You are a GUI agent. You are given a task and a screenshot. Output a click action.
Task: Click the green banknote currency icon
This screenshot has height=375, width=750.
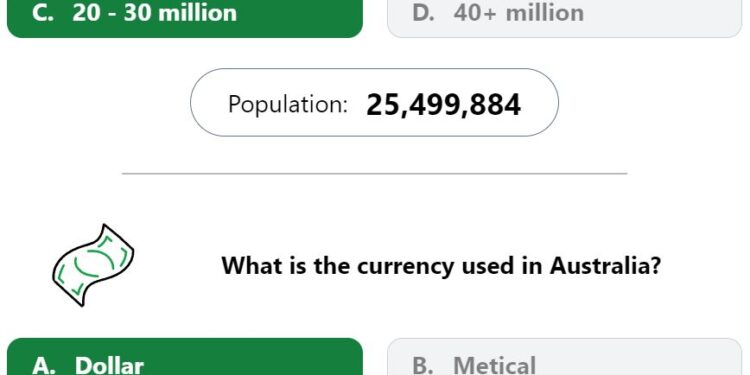[x=93, y=265]
